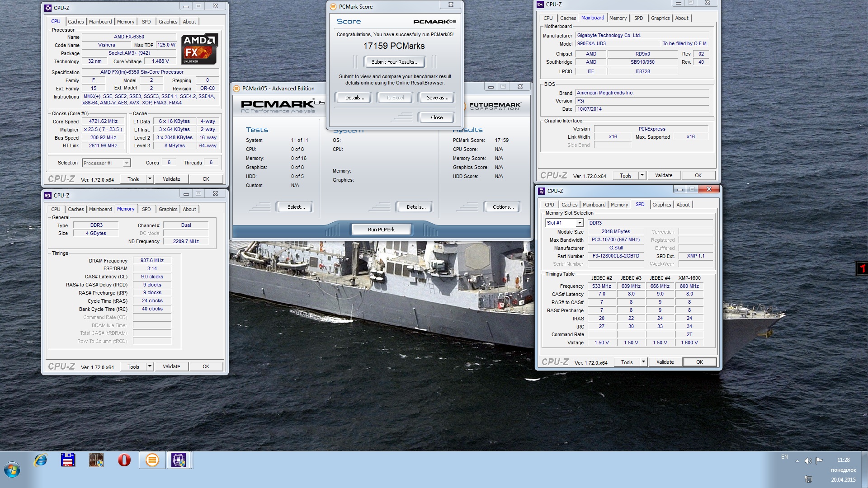Close the PCMark Score dialog via Close button
Image resolution: width=868 pixels, height=488 pixels.
437,117
